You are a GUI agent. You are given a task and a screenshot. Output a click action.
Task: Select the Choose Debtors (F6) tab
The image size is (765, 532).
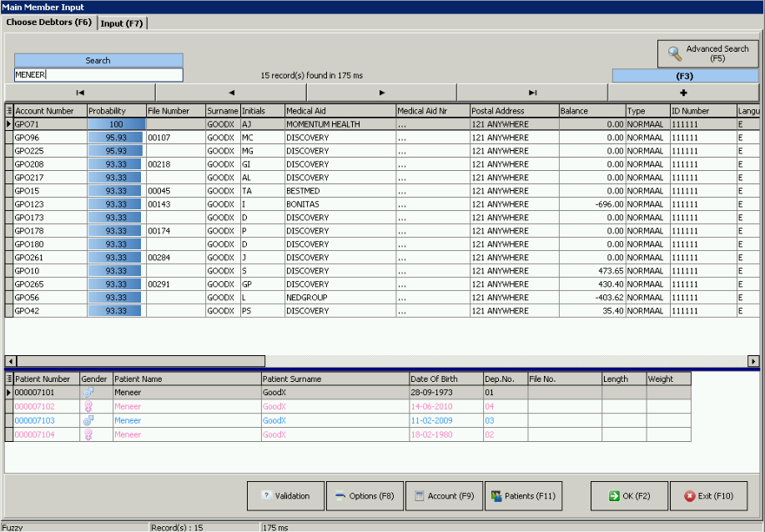pos(49,23)
